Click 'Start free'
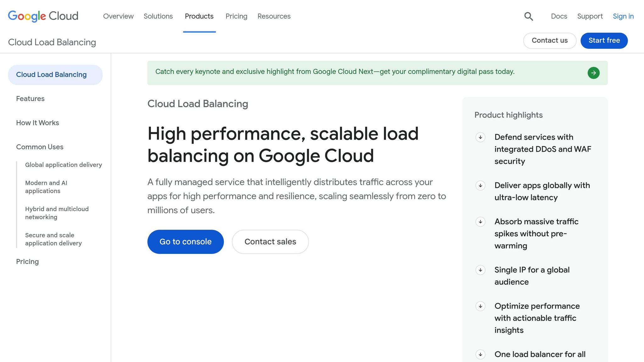The height and width of the screenshot is (362, 644). [x=604, y=41]
